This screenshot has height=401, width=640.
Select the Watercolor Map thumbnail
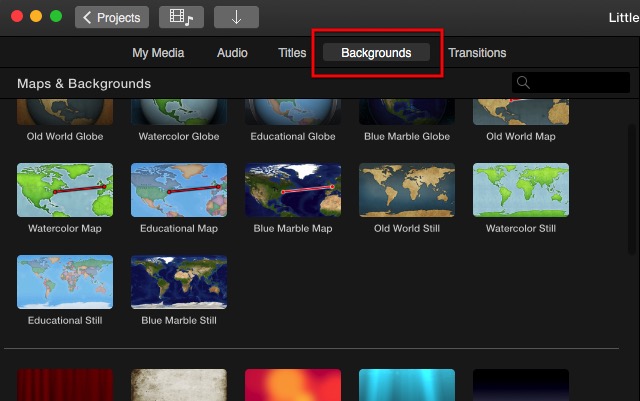point(65,190)
